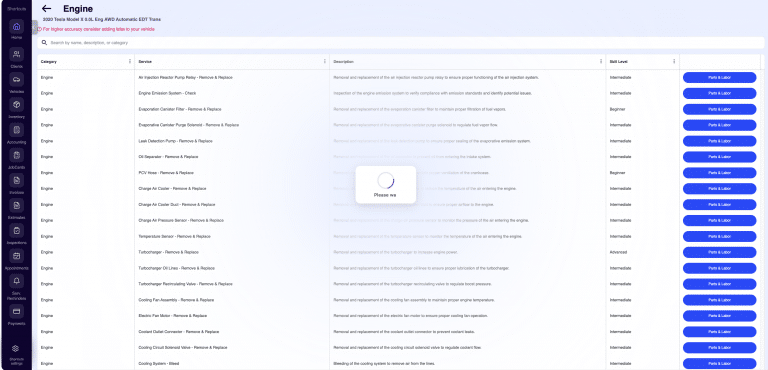768x370 pixels.
Task: Select 'Charge Air Cooler Duct' service text
Action: tap(177, 204)
